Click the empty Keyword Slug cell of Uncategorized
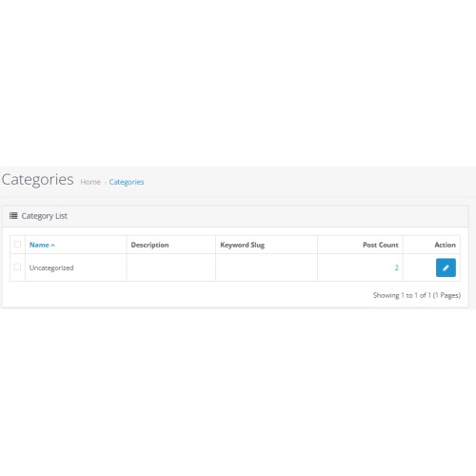Screen dimensions: 476x476 coord(267,268)
